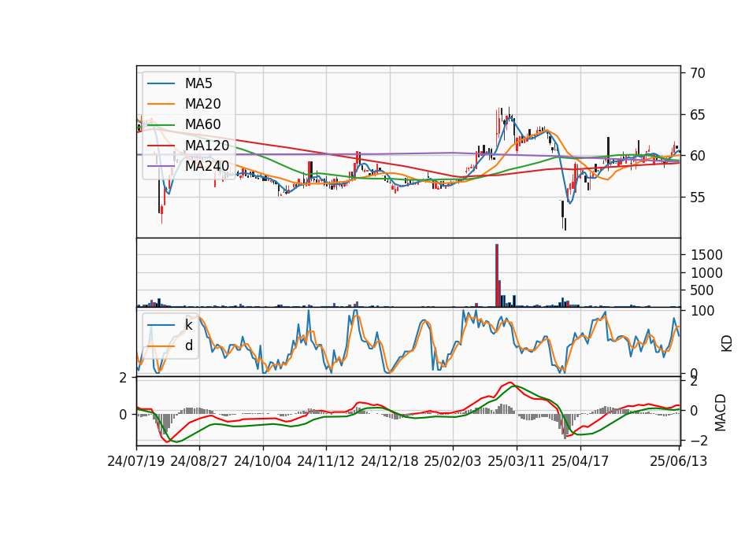This screenshot has height=543, width=756.
Task: Click the tallest volume spike bar
Action: (497, 275)
